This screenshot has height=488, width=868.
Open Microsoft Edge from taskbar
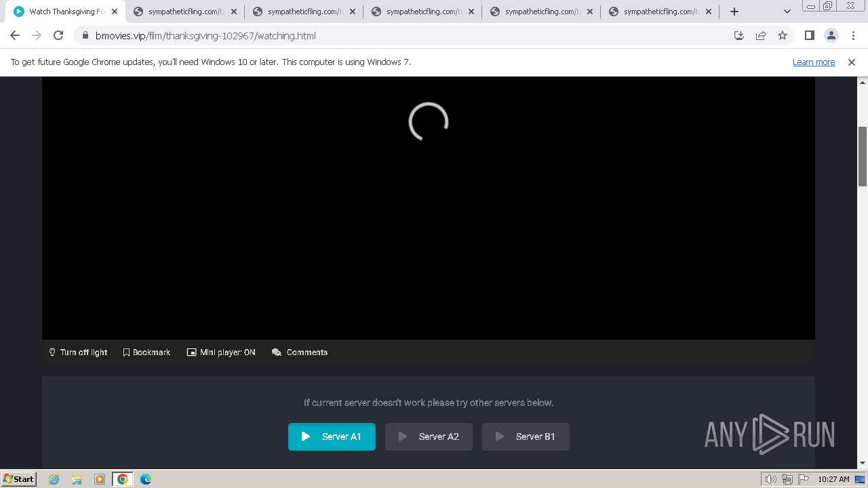coord(146,479)
